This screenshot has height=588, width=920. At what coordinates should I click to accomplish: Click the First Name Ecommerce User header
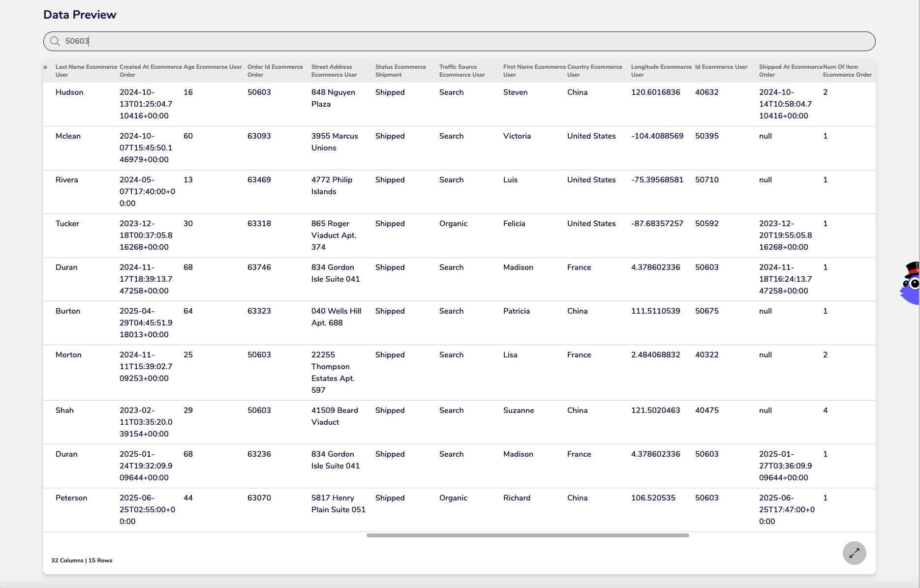pos(534,71)
